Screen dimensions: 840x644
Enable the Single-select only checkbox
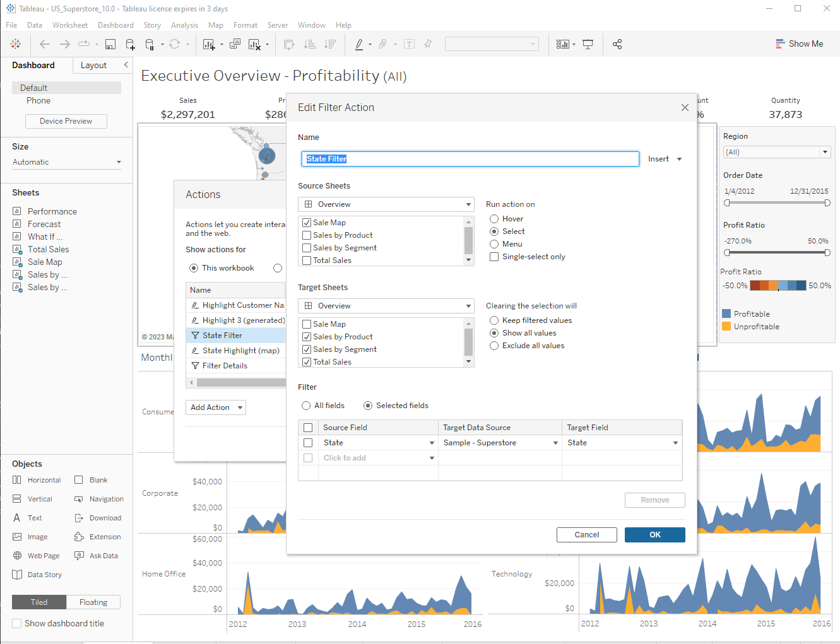495,257
